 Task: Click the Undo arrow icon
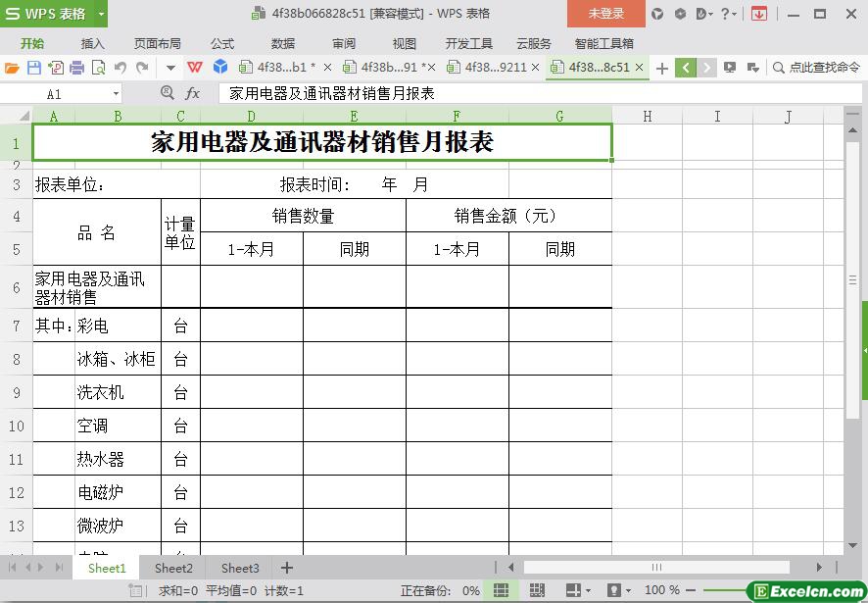coord(121,68)
